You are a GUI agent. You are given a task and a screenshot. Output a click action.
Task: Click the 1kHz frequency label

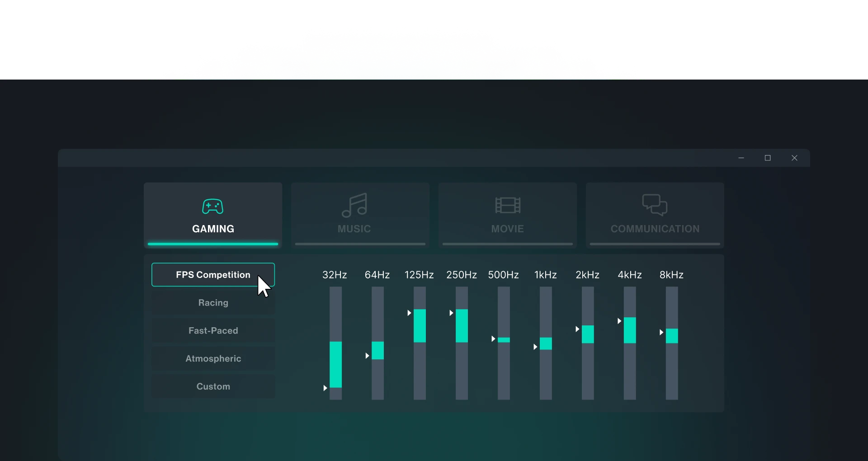tap(546, 275)
